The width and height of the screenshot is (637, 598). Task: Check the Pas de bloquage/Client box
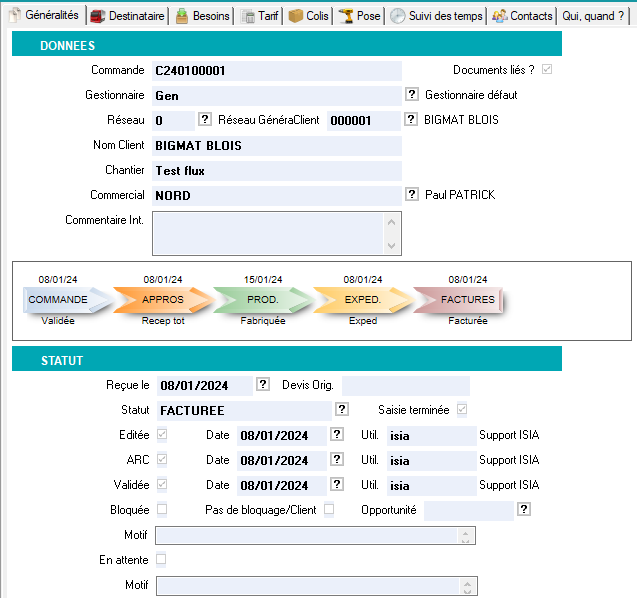pos(329,509)
